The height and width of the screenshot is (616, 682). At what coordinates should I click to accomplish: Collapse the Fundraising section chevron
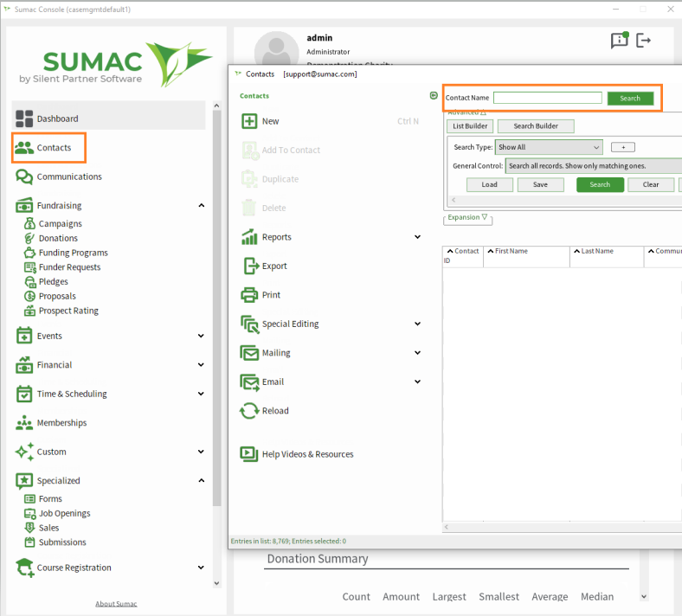[x=202, y=205]
